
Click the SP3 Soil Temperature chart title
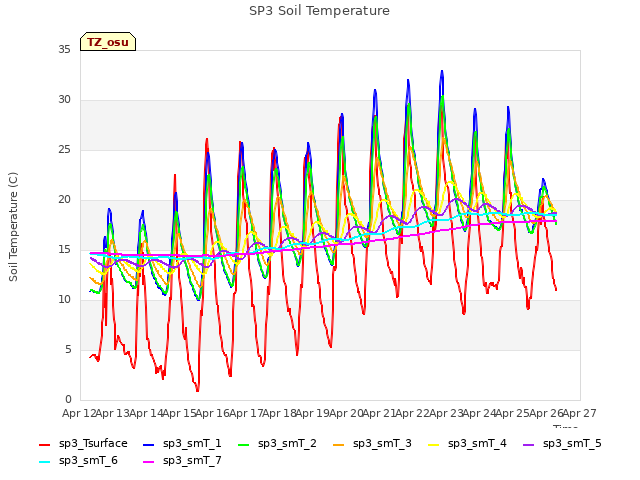pos(319,11)
